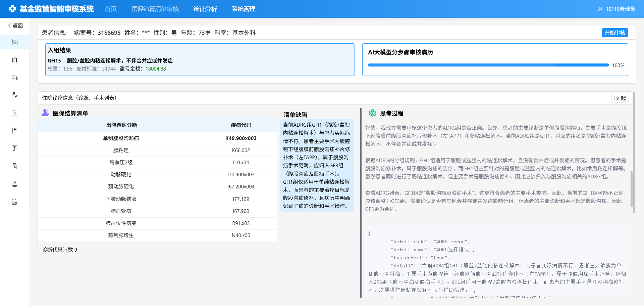Click the 盈亏金额 value 18004.88
This screenshot has width=644, height=306.
coord(156,69)
